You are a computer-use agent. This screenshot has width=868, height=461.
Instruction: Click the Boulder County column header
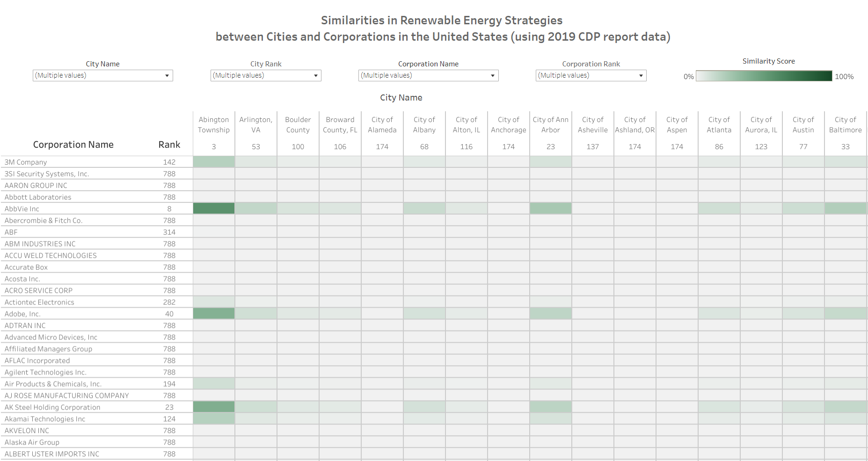[298, 125]
